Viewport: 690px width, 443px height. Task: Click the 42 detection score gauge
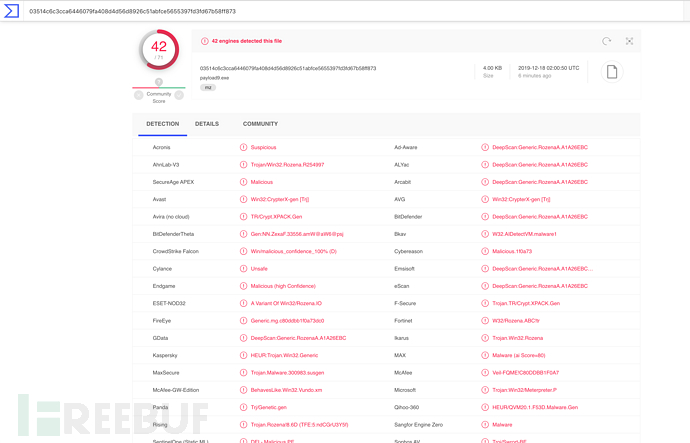pos(159,50)
